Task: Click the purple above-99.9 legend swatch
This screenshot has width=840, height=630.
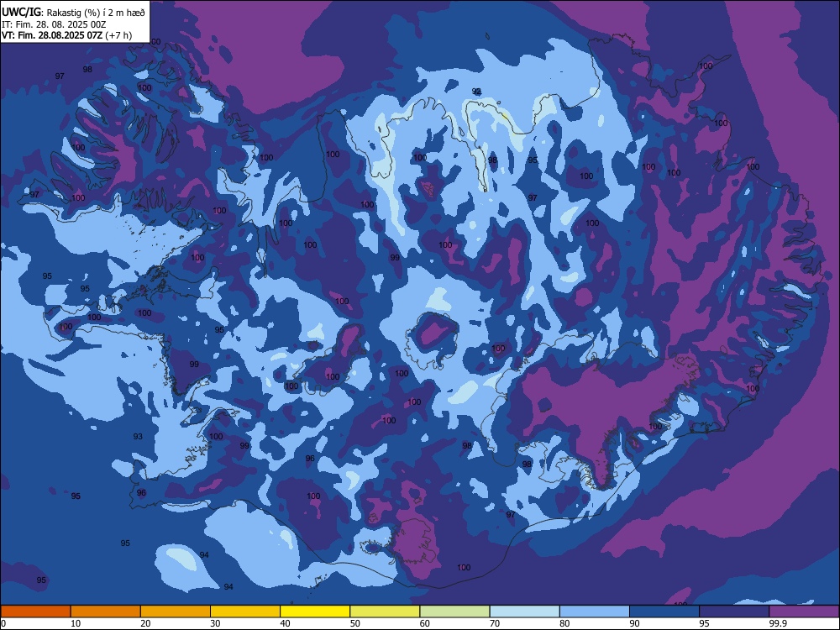Action: click(x=804, y=612)
